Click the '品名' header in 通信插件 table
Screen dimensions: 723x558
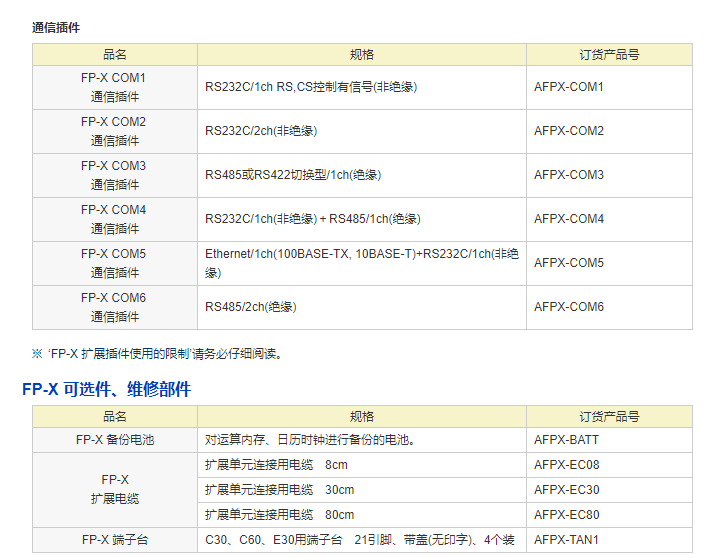pyautogui.click(x=115, y=55)
